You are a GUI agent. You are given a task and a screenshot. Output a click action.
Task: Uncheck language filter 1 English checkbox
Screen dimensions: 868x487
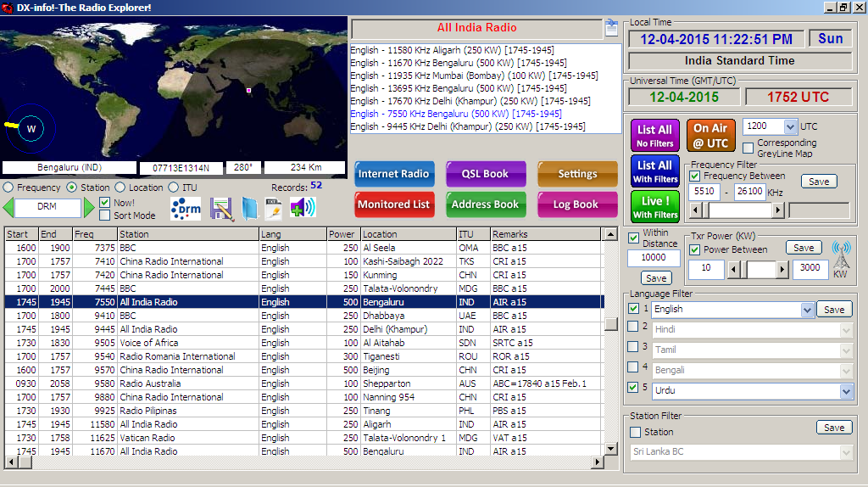(634, 309)
